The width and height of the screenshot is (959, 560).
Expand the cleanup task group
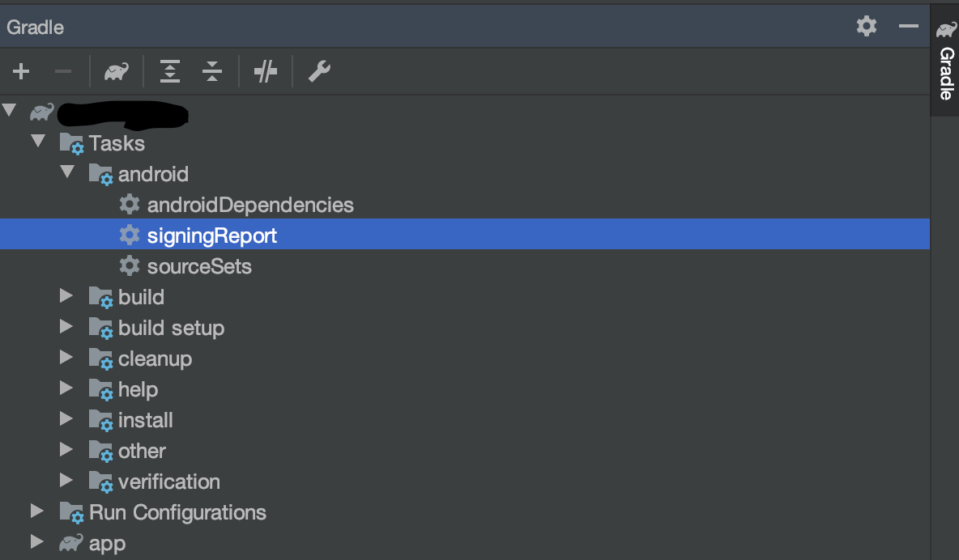66,358
